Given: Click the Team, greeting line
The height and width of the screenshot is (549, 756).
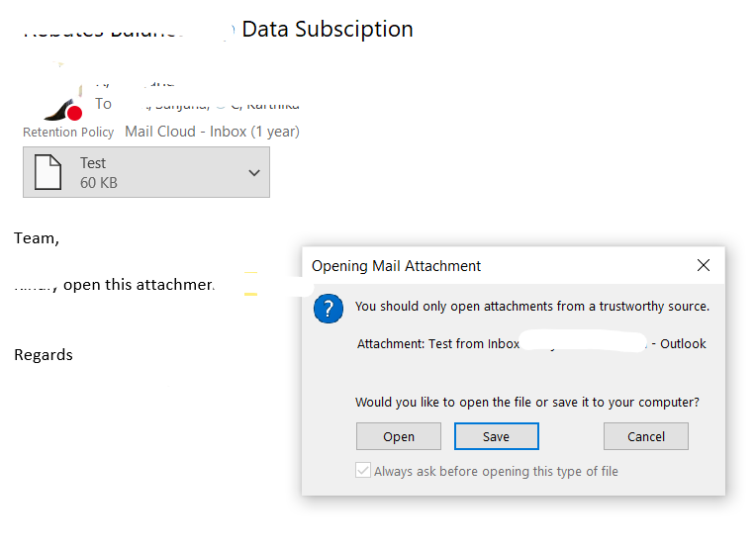Looking at the screenshot, I should click(37, 238).
